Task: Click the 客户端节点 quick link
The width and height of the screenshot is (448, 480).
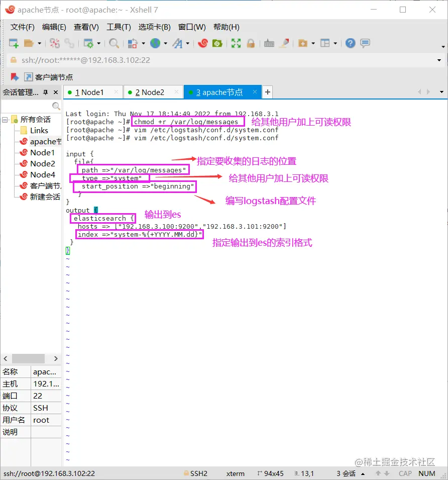Action: [49, 77]
